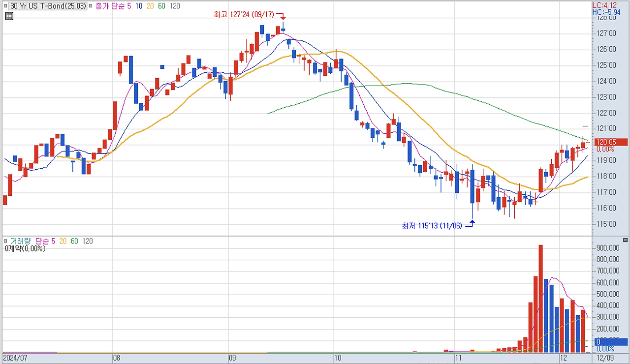The image size is (630, 364).
Task: Click the tallest red volume bar
Action: point(540,299)
